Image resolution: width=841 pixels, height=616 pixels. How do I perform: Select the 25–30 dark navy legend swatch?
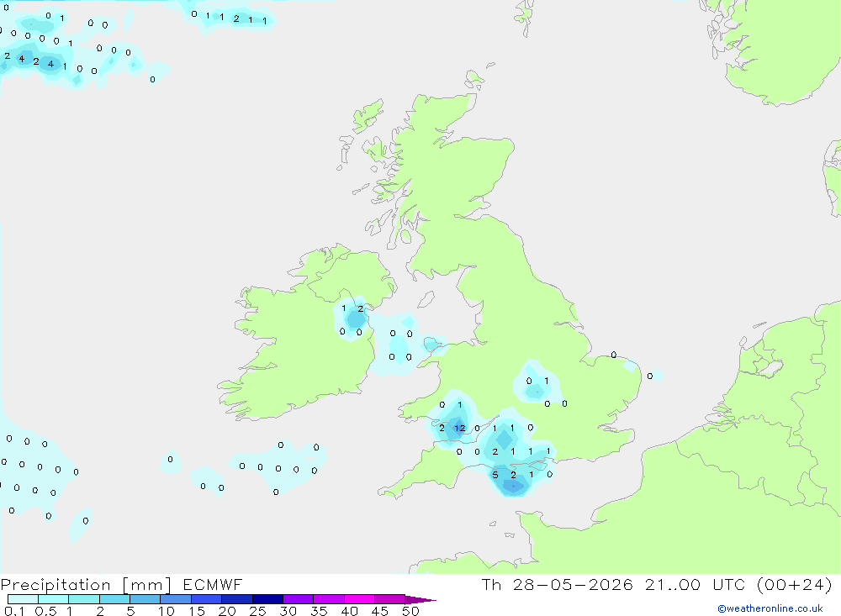pyautogui.click(x=267, y=599)
